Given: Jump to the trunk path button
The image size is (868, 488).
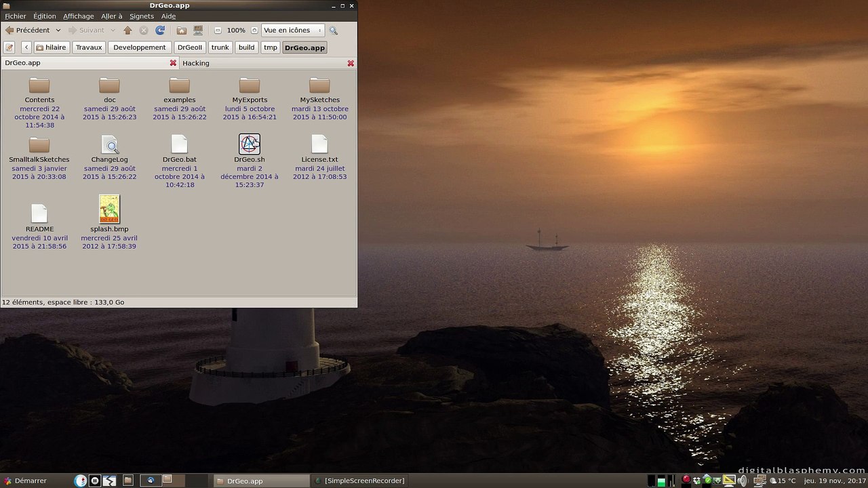Looking at the screenshot, I should (220, 47).
